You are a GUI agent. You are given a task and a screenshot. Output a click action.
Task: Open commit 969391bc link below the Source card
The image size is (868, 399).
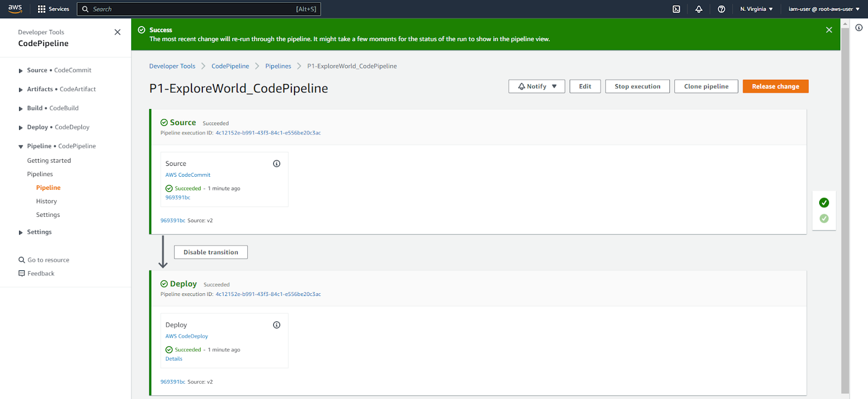pos(173,221)
